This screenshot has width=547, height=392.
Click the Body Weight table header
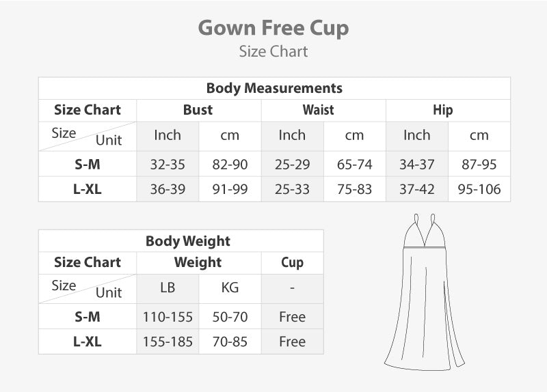187,241
